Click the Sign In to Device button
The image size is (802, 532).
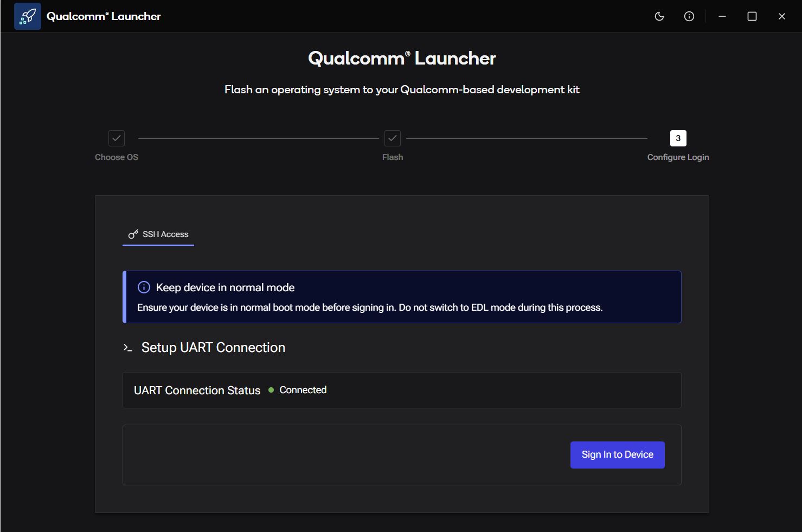click(618, 455)
